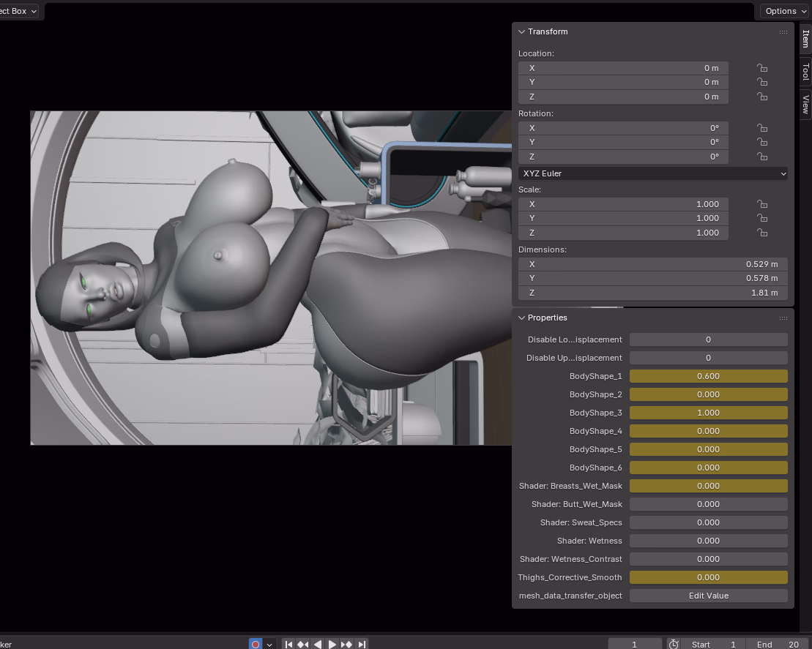Toggle the preview range clock icon

pyautogui.click(x=674, y=644)
